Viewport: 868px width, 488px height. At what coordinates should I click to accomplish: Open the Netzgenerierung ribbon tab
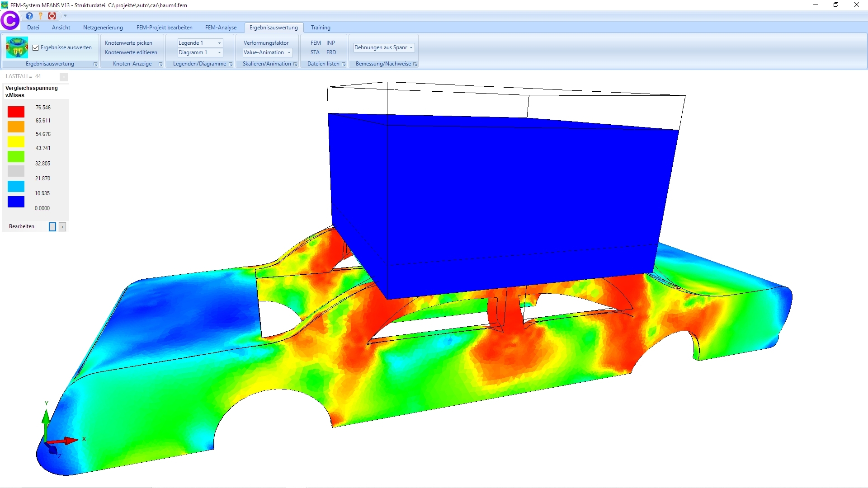[x=103, y=28]
